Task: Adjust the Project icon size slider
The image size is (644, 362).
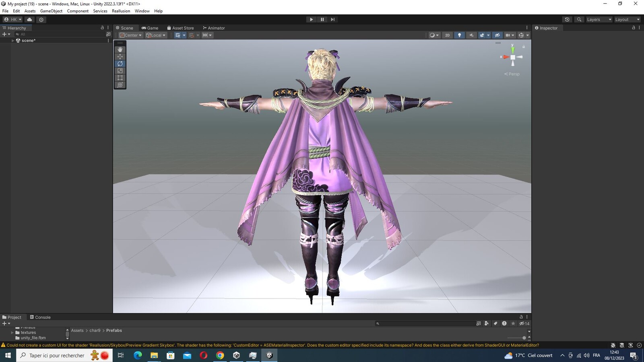Action: coord(516,338)
